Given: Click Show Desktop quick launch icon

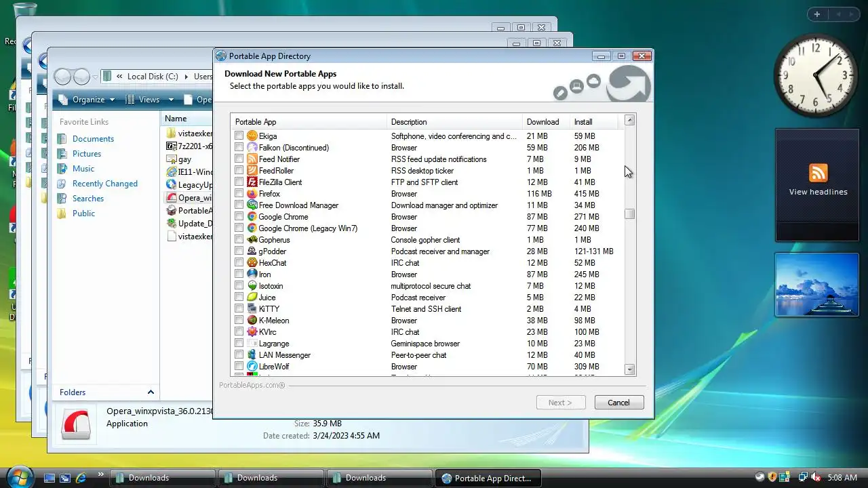Looking at the screenshot, I should (50, 478).
